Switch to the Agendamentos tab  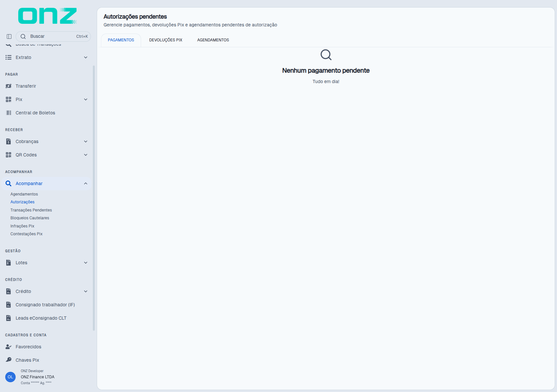(x=213, y=40)
